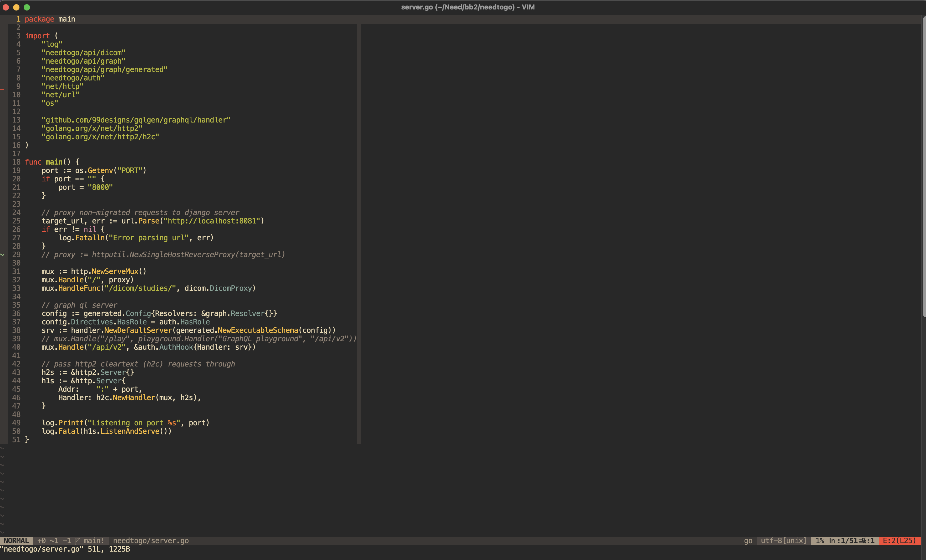Screen dimensions: 926x560
Task: Click the 'utf-8[unix]' encoding segment
Action: [x=783, y=541]
